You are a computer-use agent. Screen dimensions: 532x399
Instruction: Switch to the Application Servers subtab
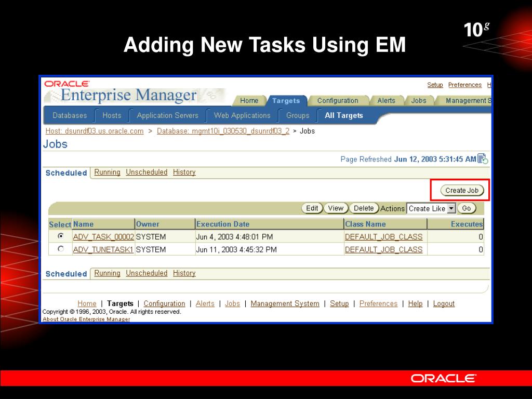click(168, 115)
